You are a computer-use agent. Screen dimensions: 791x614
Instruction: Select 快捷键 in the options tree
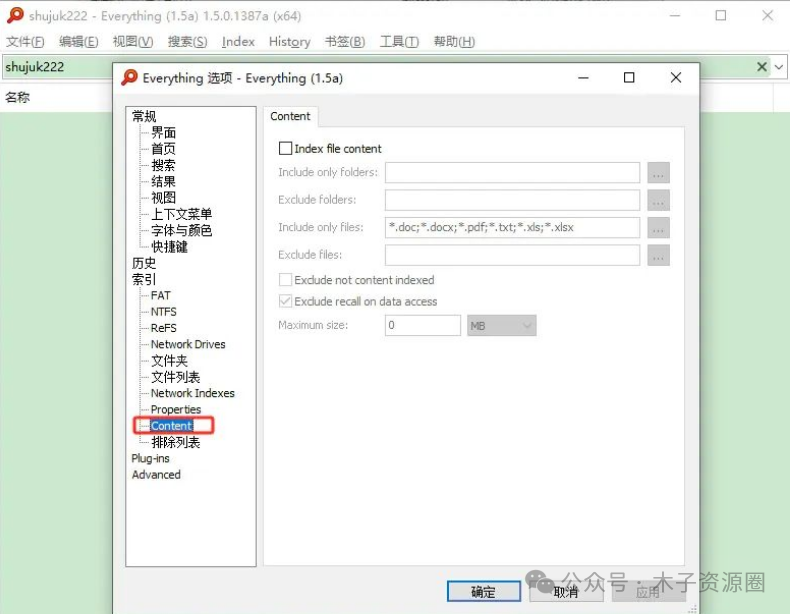pos(170,247)
